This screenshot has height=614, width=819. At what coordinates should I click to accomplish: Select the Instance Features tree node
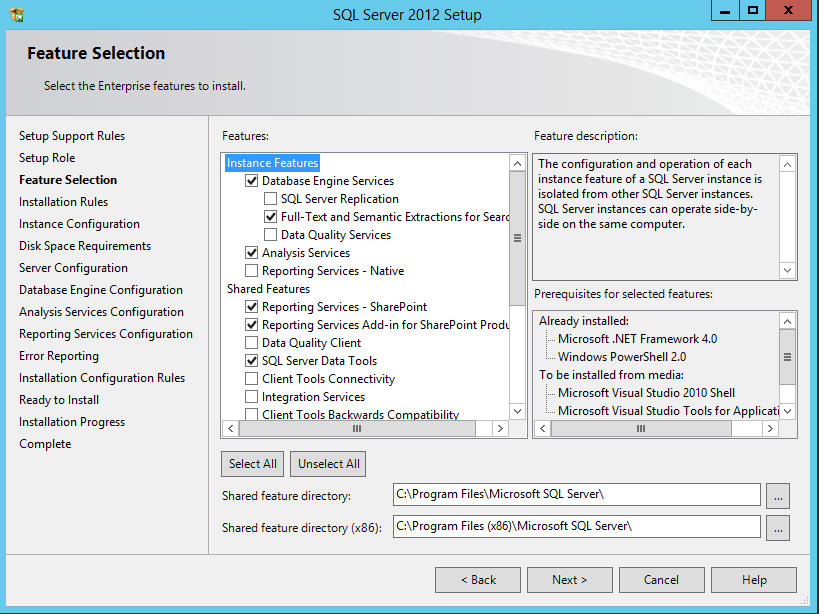coord(272,163)
